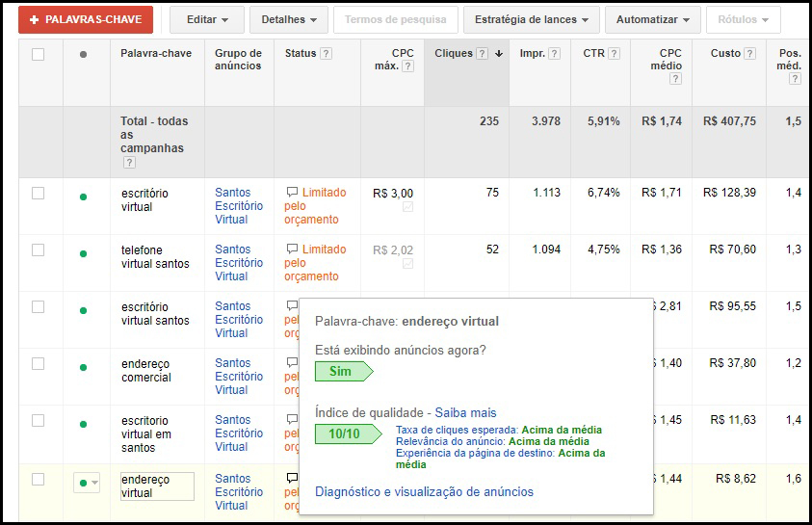Open the Detalhes dropdown menu
Image resolution: width=812 pixels, height=525 pixels.
pyautogui.click(x=288, y=19)
